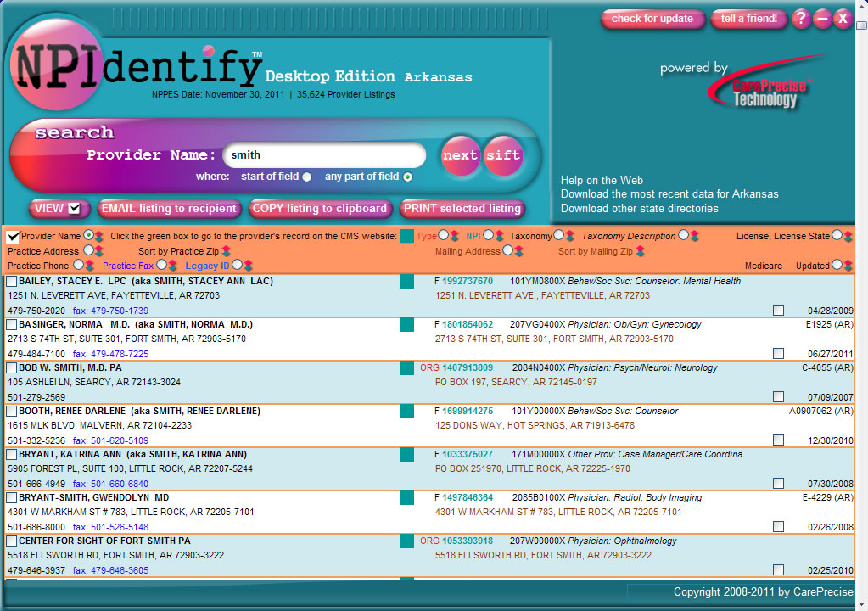This screenshot has width=868, height=611.
Task: Click sort arrows beside Legacy ID
Action: tap(248, 266)
